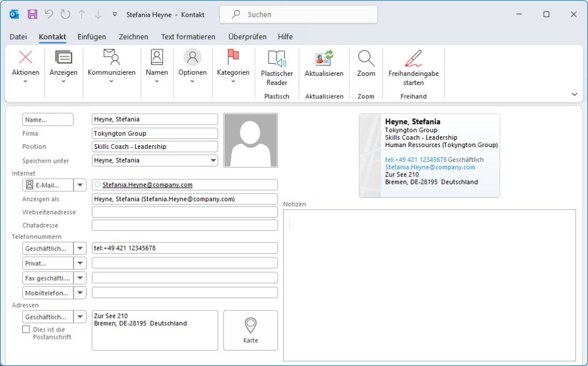Click the Name... button
The width and height of the screenshot is (588, 366).
click(x=48, y=120)
